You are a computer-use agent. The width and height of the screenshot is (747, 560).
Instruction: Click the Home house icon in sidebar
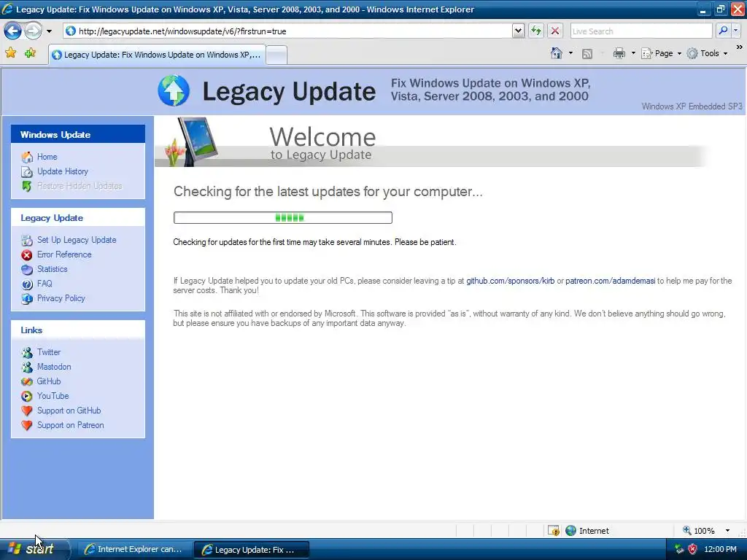tap(27, 157)
